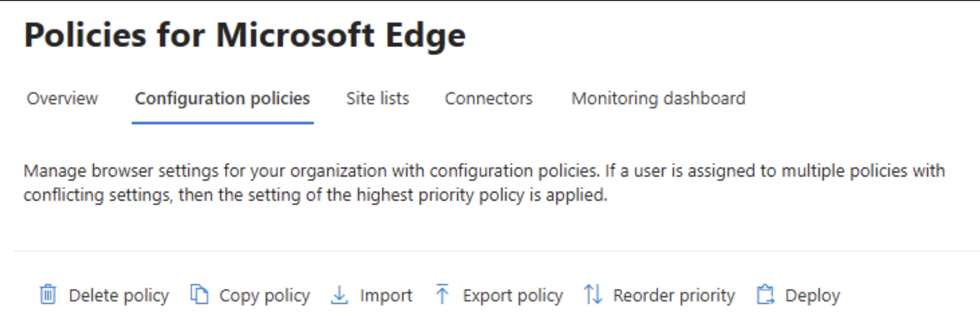Click the Import down-arrow icon
This screenshot has width=980, height=336.
(x=340, y=295)
